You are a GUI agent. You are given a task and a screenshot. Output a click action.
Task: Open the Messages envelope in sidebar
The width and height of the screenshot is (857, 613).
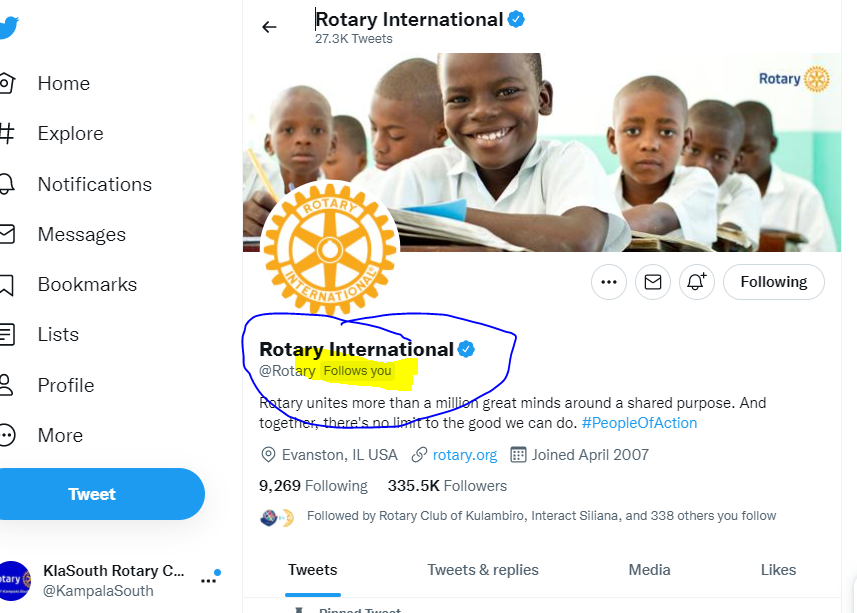point(63,234)
